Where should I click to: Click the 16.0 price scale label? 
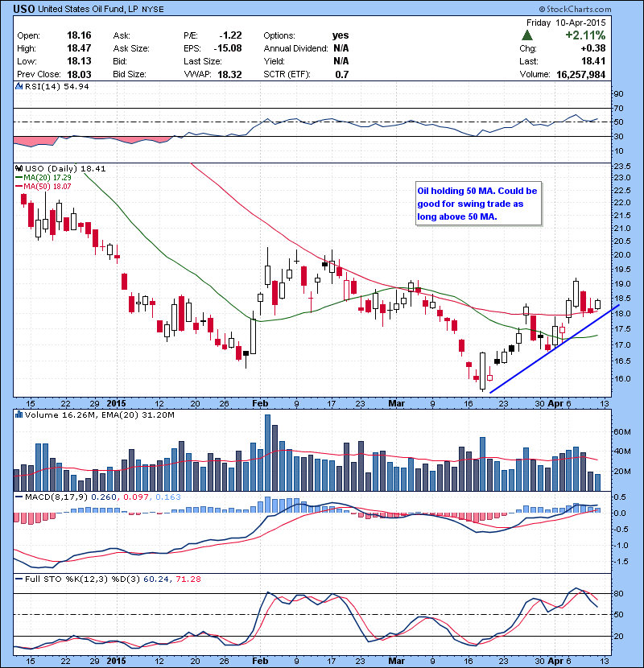tap(621, 379)
